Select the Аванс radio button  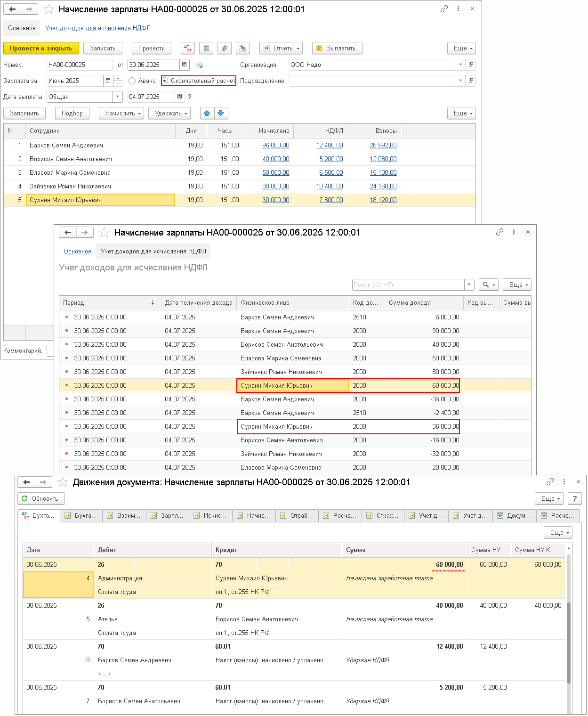coord(132,81)
